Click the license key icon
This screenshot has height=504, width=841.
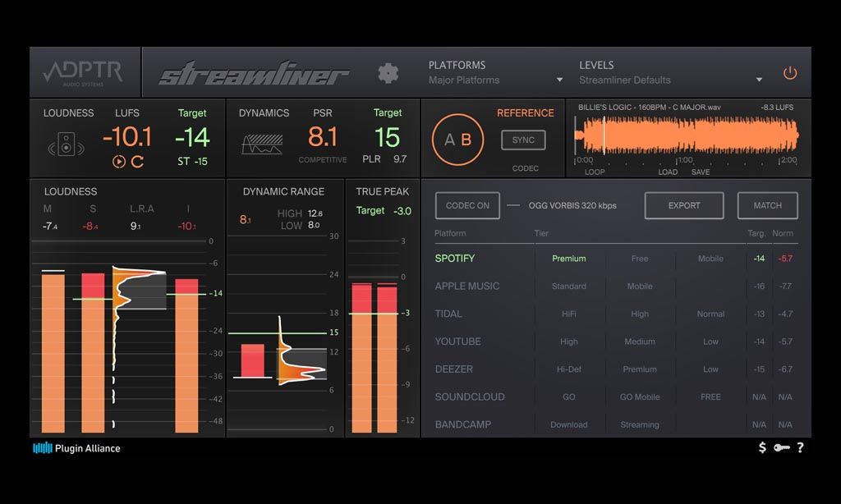tap(782, 447)
